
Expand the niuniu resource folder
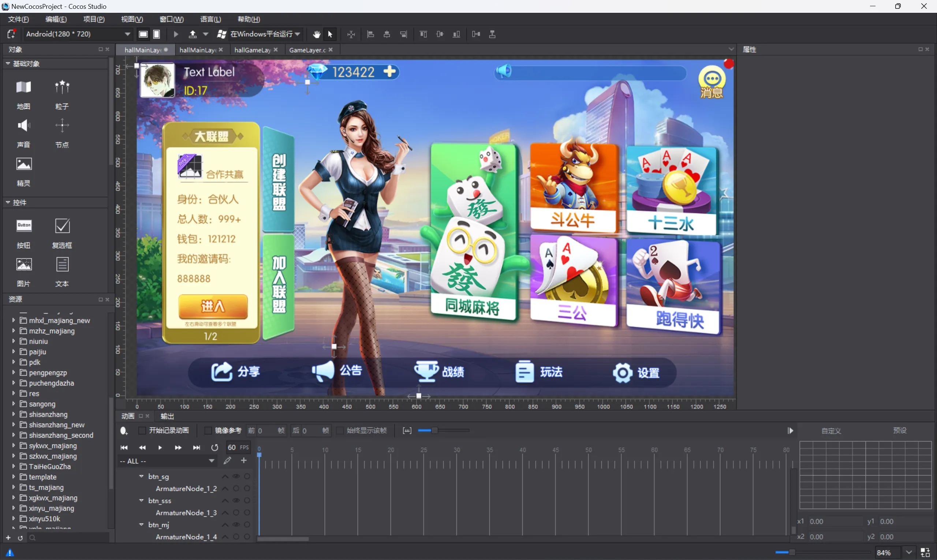click(14, 341)
